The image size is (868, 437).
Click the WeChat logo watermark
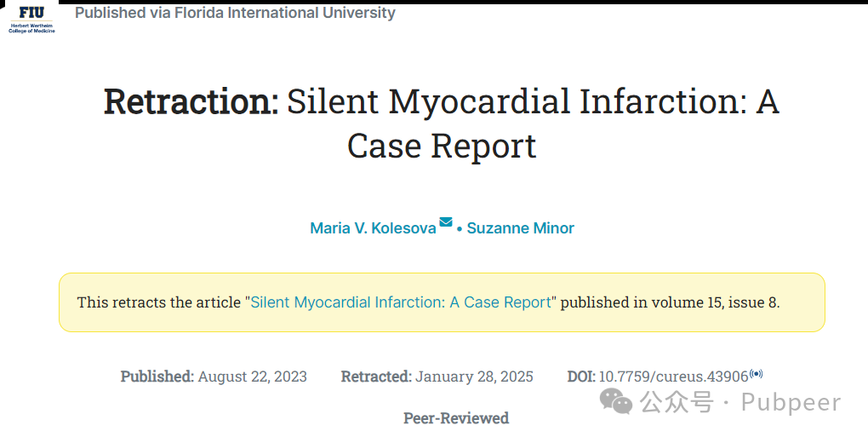[616, 400]
